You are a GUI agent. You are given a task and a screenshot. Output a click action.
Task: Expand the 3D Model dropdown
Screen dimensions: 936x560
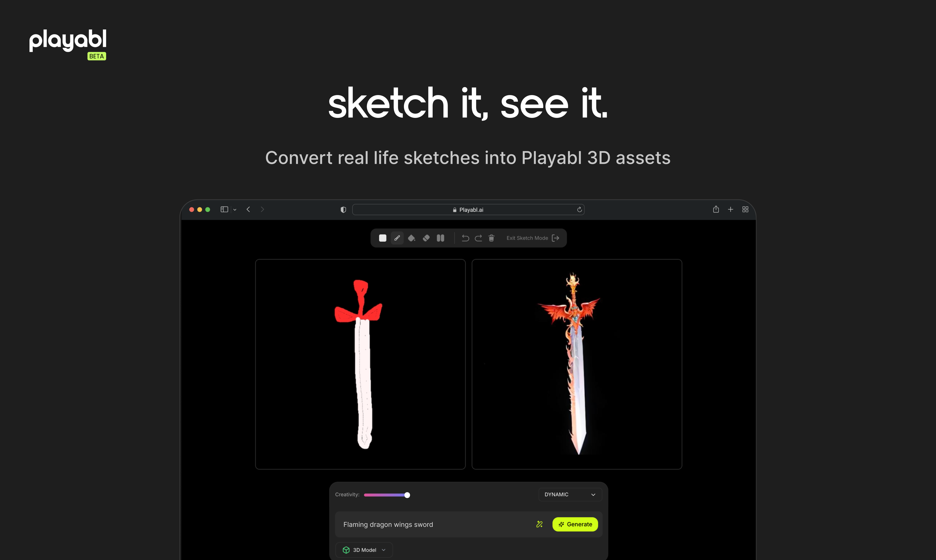pyautogui.click(x=364, y=550)
